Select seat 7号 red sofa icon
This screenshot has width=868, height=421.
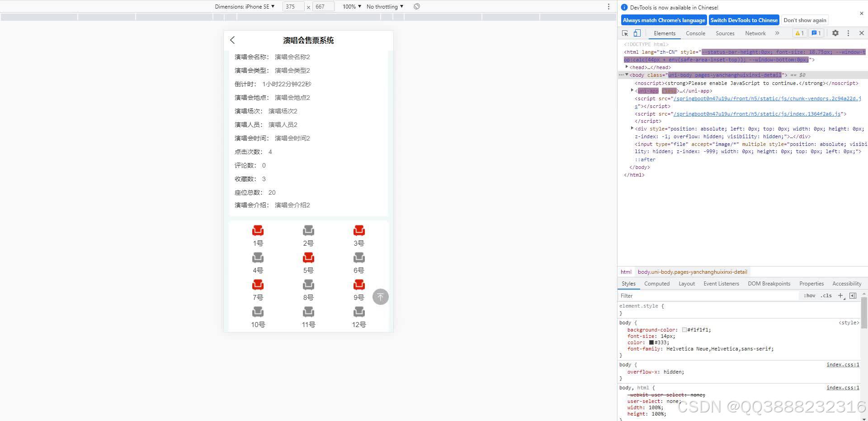[258, 285]
